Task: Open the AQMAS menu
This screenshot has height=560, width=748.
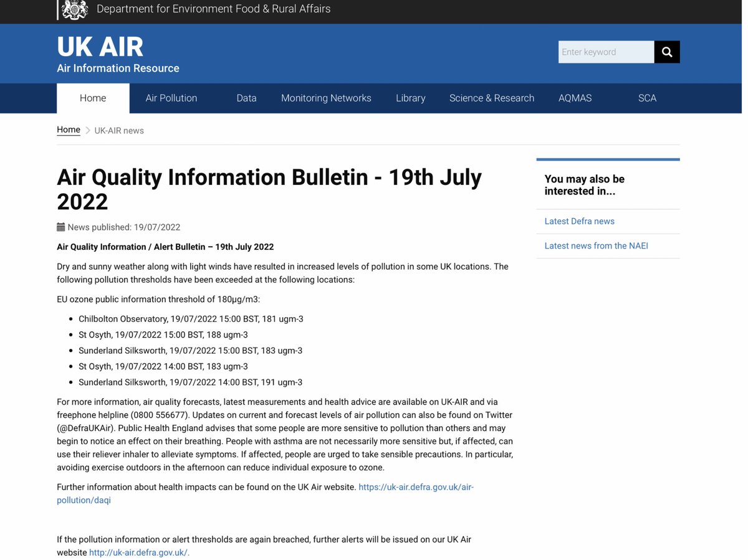Action: 575,98
